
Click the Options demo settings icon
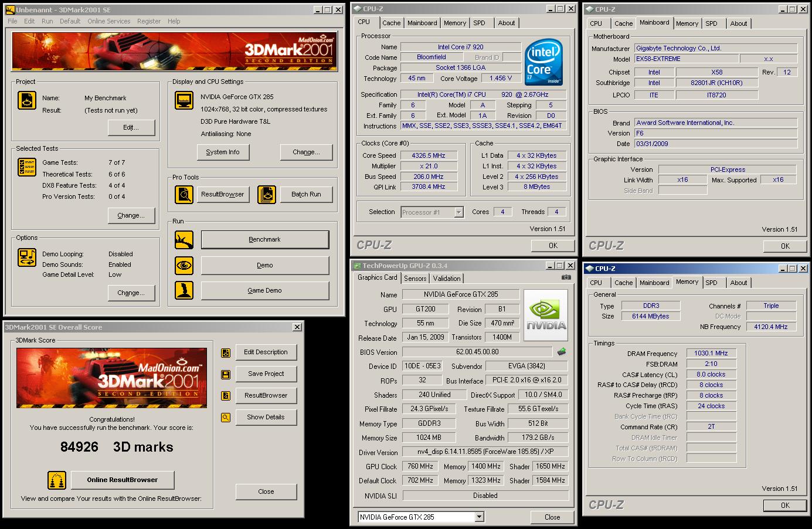27,257
